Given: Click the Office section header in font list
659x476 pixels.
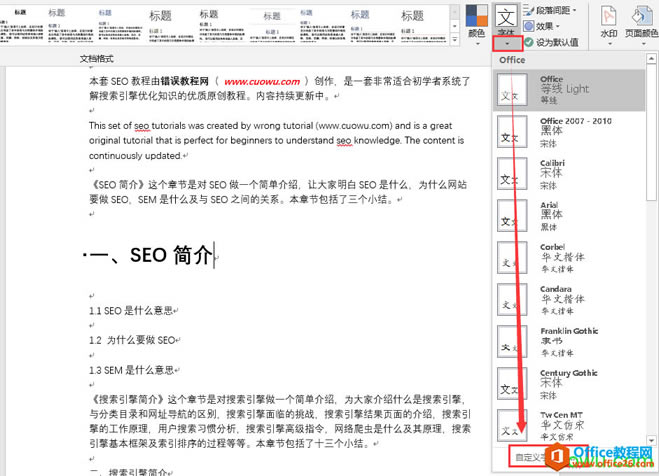Looking at the screenshot, I should coord(512,60).
